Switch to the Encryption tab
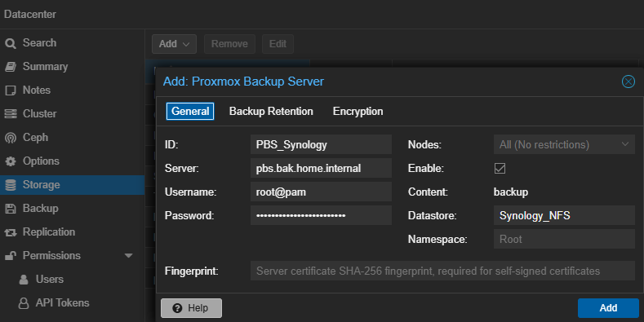 [358, 111]
